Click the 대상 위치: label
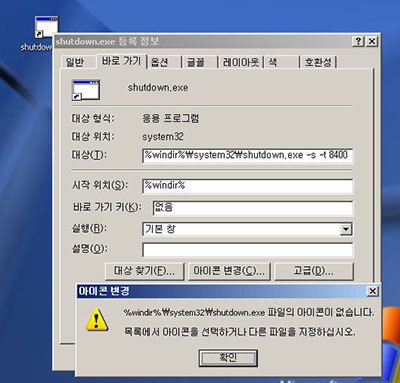This screenshot has width=400, height=383. (x=93, y=137)
